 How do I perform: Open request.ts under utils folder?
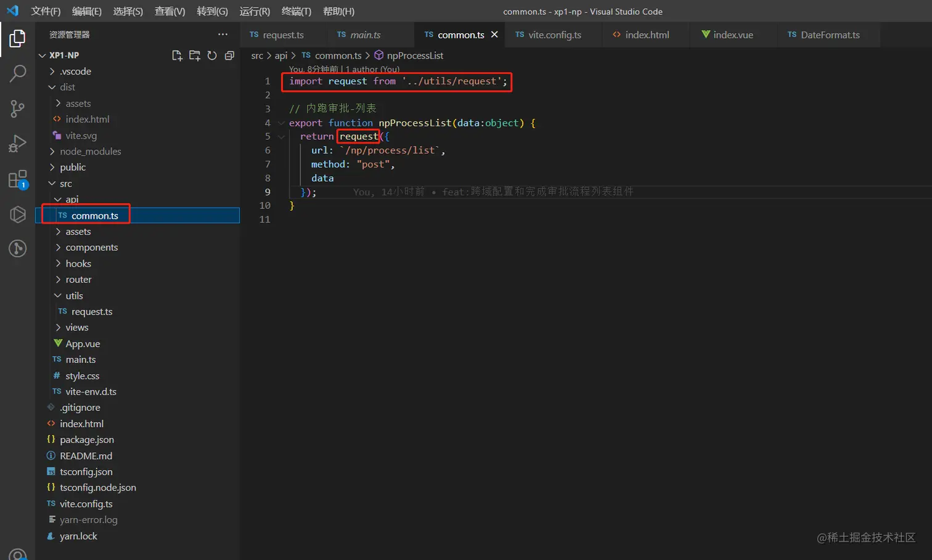tap(138, 312)
